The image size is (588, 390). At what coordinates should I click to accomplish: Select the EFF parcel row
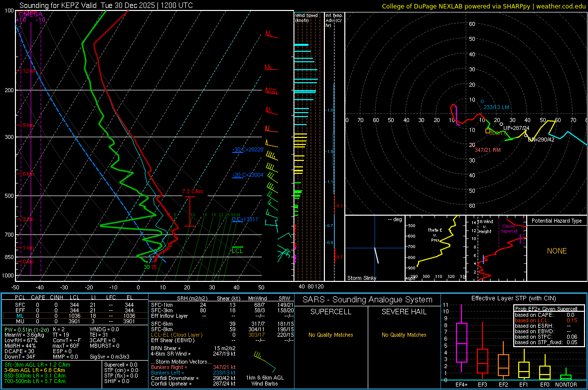(75, 310)
